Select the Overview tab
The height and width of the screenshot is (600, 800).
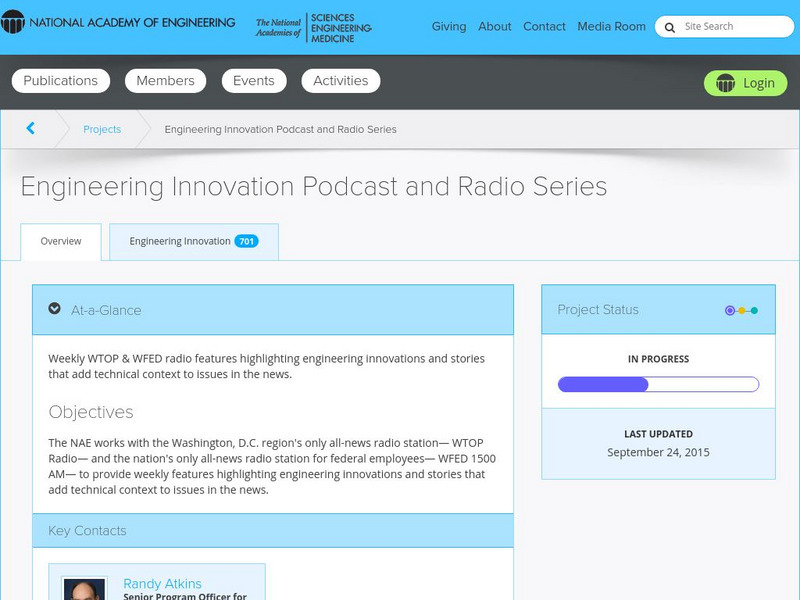[61, 241]
